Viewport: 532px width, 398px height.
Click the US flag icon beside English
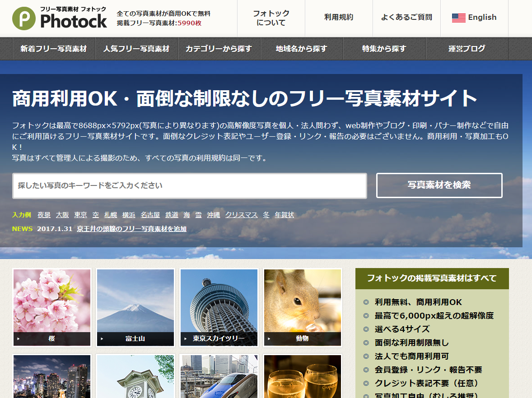(x=458, y=18)
